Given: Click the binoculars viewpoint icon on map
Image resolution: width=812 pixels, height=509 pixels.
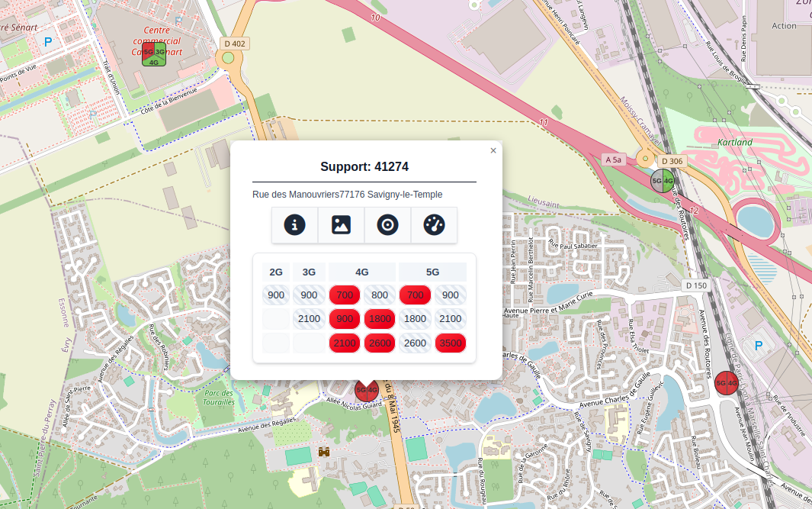Looking at the screenshot, I should (324, 452).
